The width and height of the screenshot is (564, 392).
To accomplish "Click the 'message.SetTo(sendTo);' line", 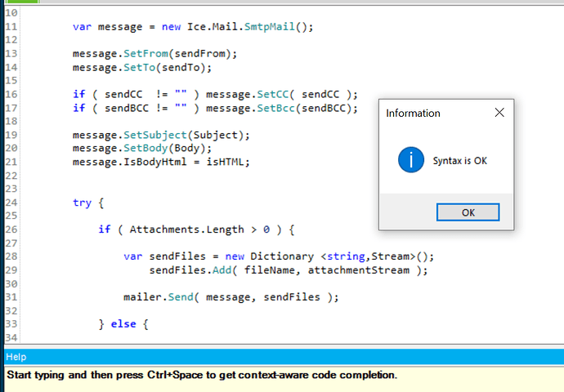I will click(x=142, y=68).
